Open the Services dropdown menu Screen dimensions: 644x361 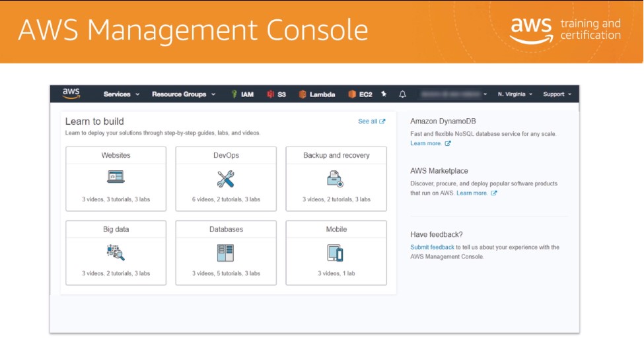pos(122,94)
